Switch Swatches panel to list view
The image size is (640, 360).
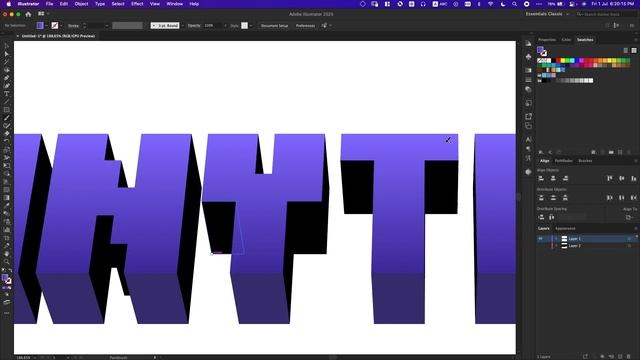(626, 50)
